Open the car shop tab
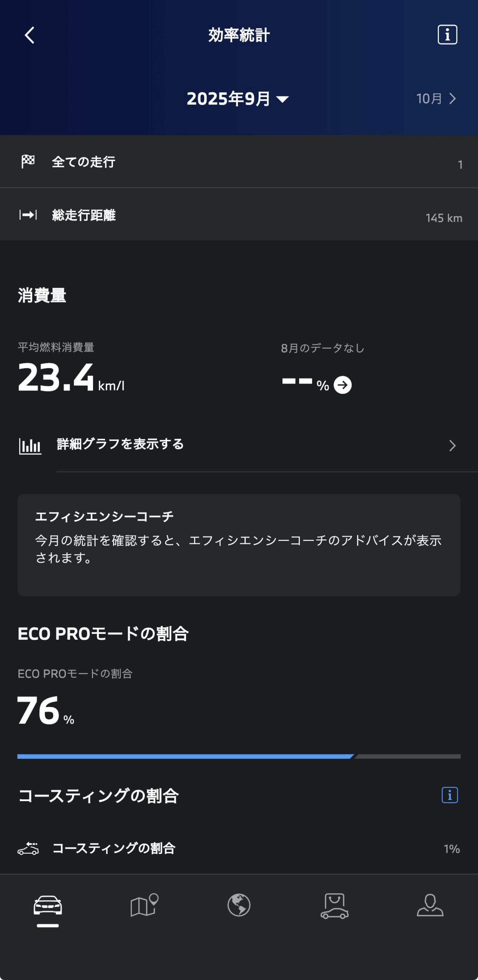Screen dimensions: 478x980 (334, 906)
